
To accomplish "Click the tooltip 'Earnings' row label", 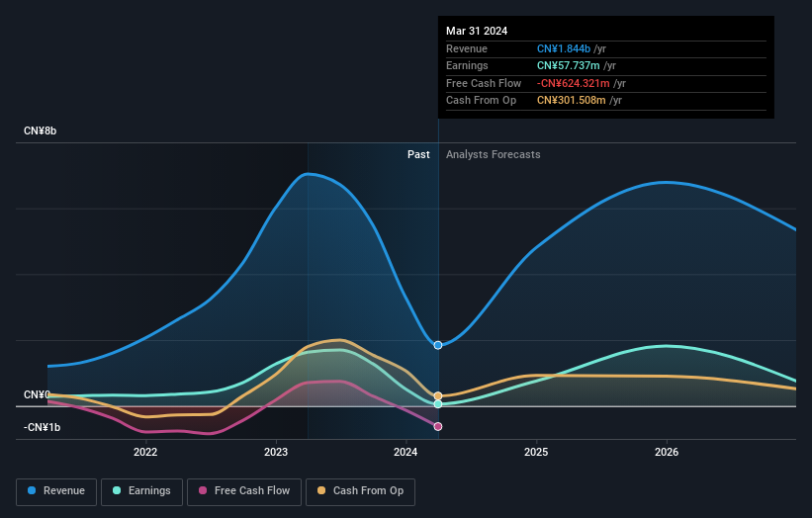I will (x=467, y=65).
